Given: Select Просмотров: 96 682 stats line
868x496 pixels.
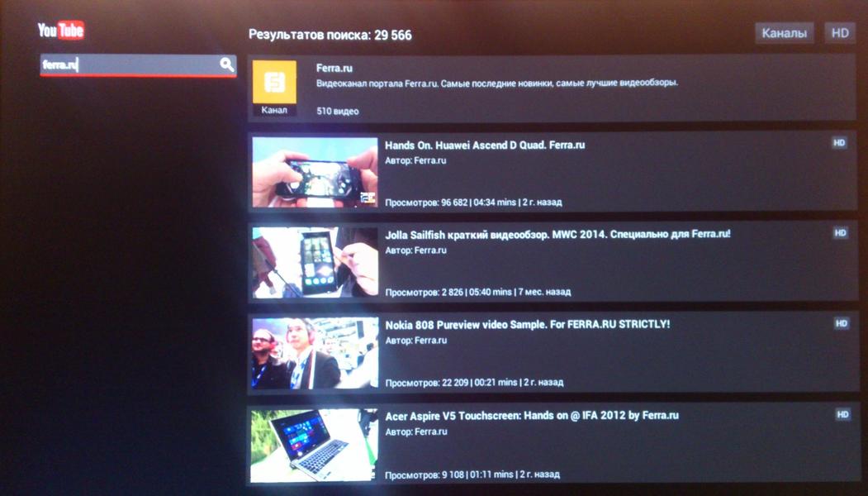Looking at the screenshot, I should click(x=473, y=203).
